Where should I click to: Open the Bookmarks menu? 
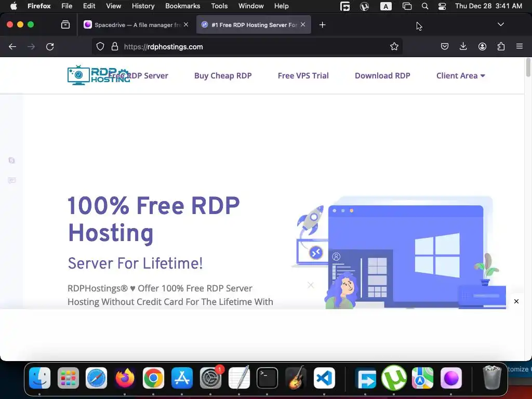pos(182,6)
